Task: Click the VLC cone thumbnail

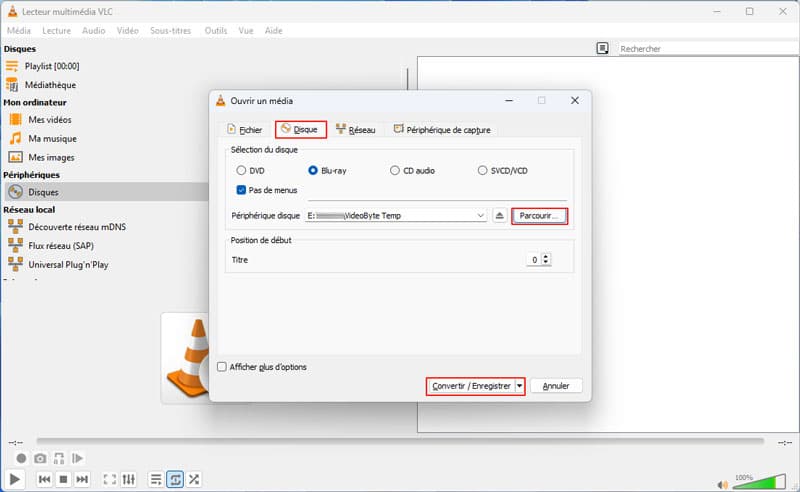Action: [186, 358]
